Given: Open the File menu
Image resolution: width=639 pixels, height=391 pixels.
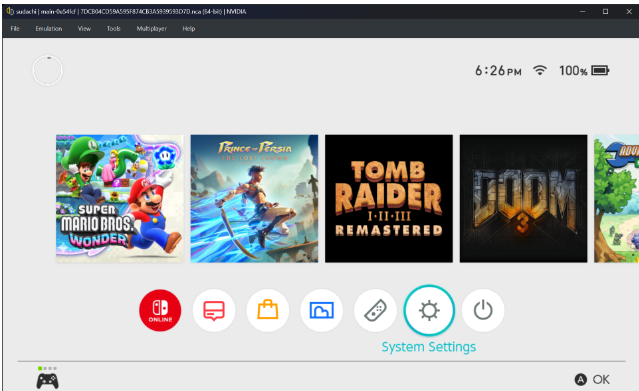Looking at the screenshot, I should pos(15,29).
